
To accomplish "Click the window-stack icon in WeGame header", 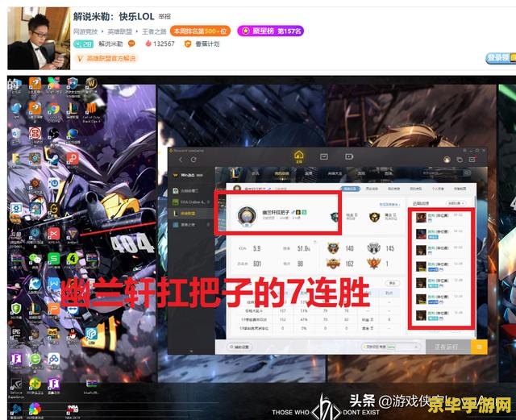I will click(x=460, y=160).
